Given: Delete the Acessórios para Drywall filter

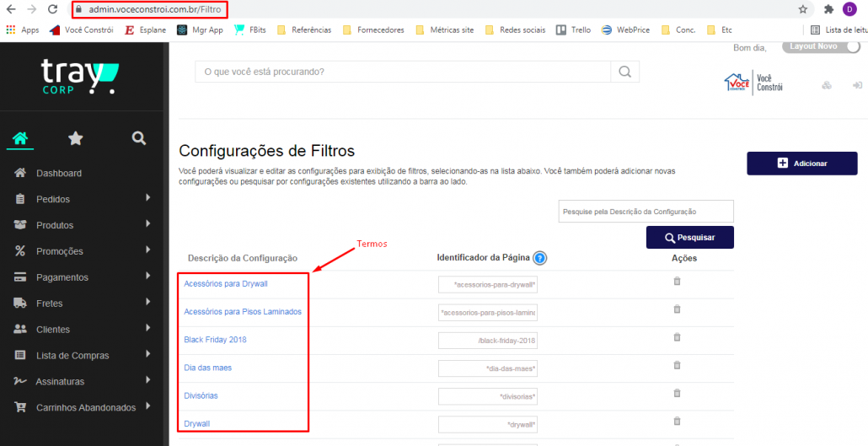Looking at the screenshot, I should coord(677,282).
